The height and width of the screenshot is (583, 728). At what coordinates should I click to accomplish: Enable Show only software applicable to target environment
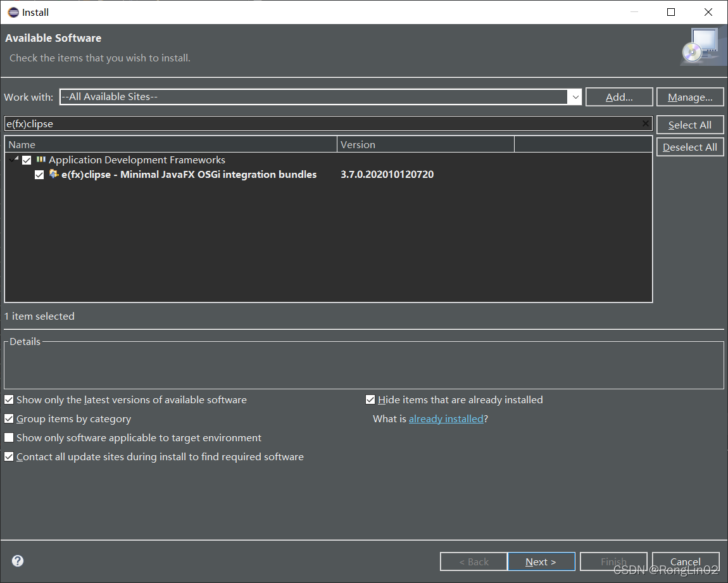[x=9, y=437]
